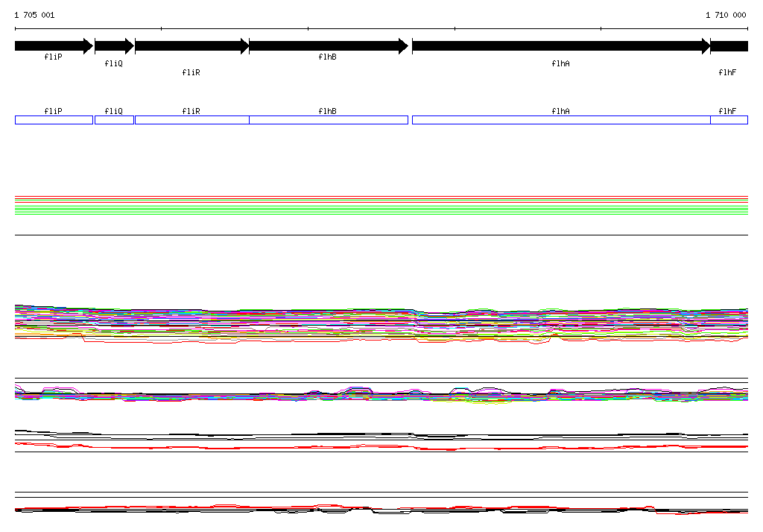Click the fliP black gene arrow
763x532 pixels.
click(54, 46)
